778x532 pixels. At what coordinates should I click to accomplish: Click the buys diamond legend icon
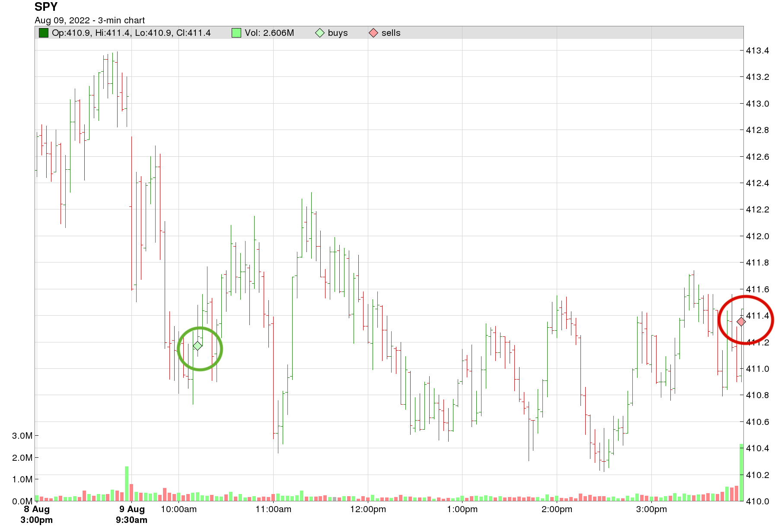click(x=320, y=33)
